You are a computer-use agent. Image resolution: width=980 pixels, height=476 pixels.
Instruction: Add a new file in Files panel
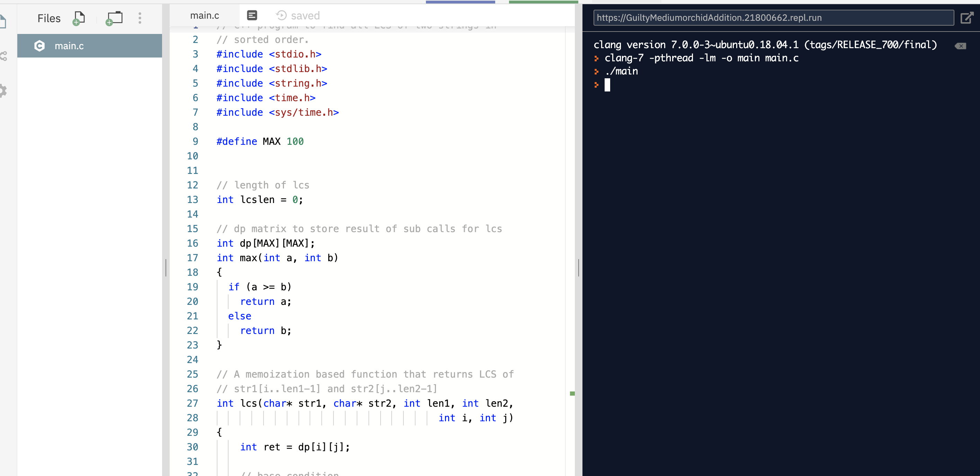pyautogui.click(x=78, y=18)
